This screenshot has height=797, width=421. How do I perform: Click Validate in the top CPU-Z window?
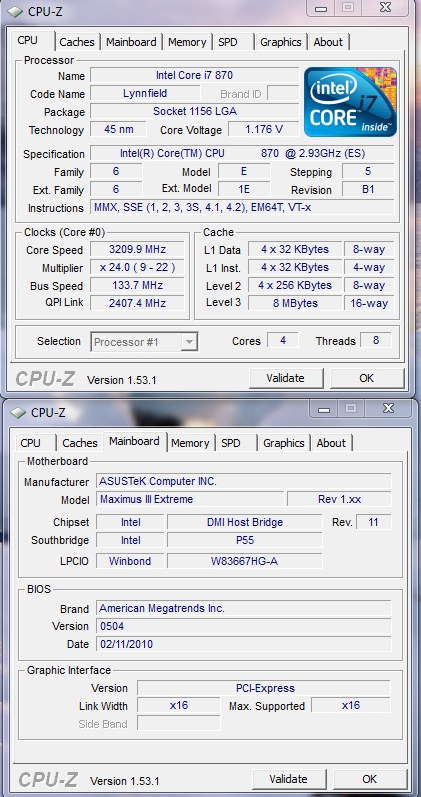286,378
